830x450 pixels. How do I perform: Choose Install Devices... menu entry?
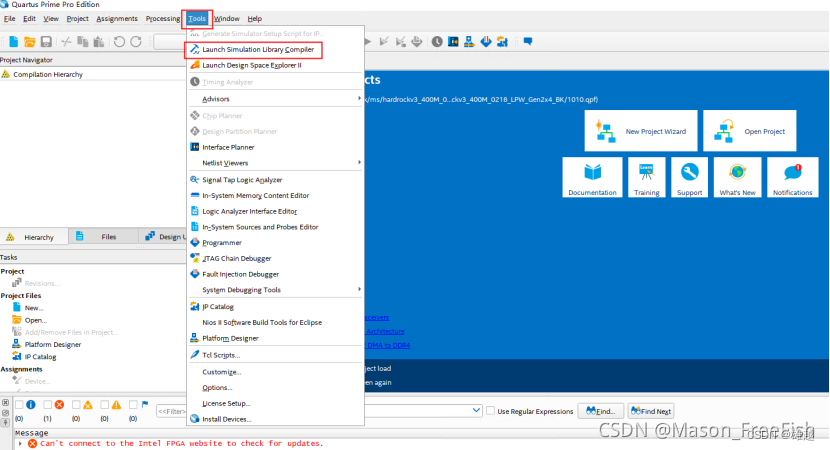[275, 419]
